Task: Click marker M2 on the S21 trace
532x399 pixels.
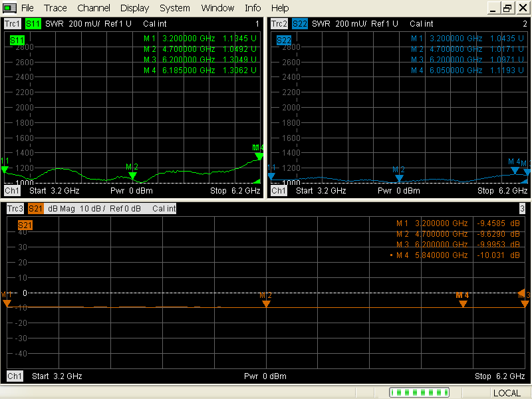Action: (x=266, y=303)
